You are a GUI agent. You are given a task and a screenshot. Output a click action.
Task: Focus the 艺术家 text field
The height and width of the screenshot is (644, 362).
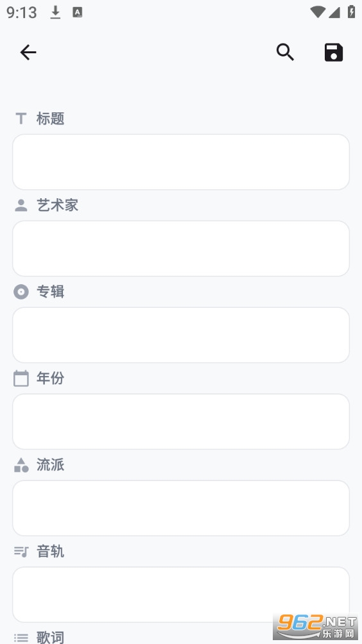181,248
